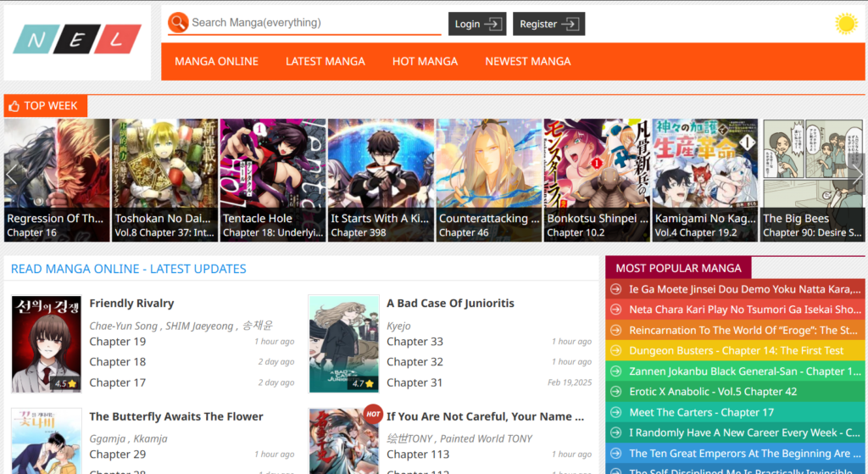Open Neta Chara Kari Play popular link
This screenshot has height=474, width=868.
[x=744, y=309]
